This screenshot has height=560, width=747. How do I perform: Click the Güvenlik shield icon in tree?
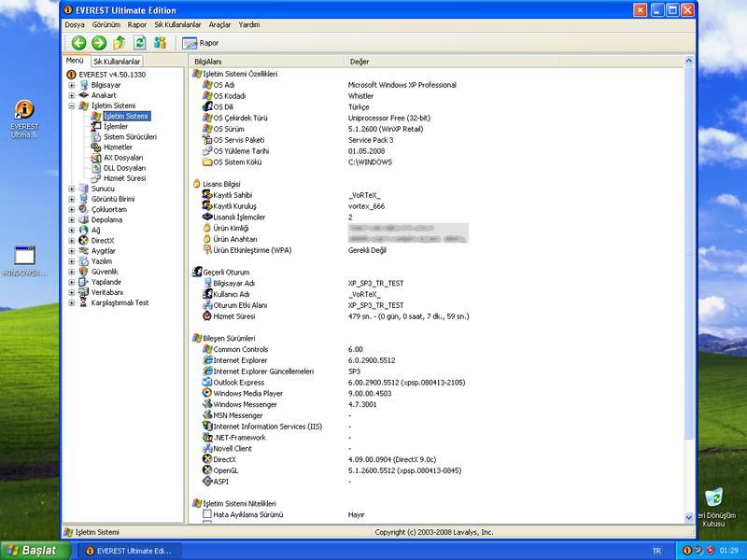tap(83, 272)
